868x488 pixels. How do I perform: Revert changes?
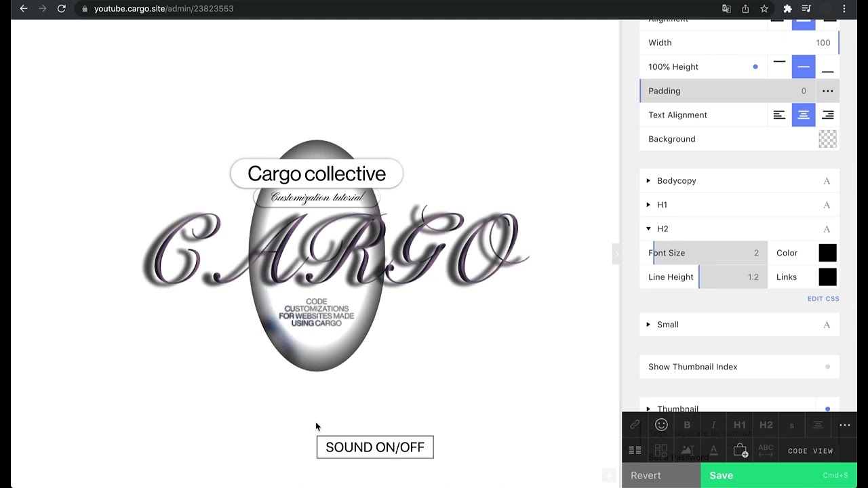click(661, 475)
